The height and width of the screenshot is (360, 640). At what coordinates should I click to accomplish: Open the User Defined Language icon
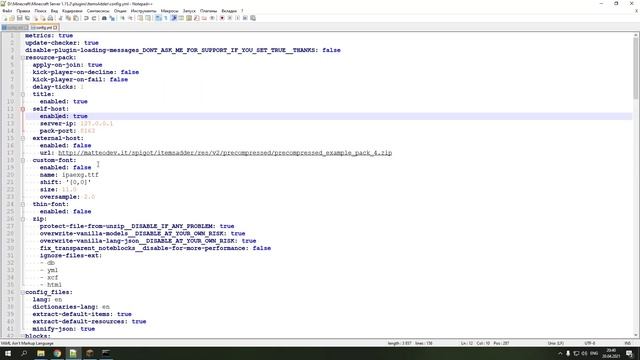181,18
